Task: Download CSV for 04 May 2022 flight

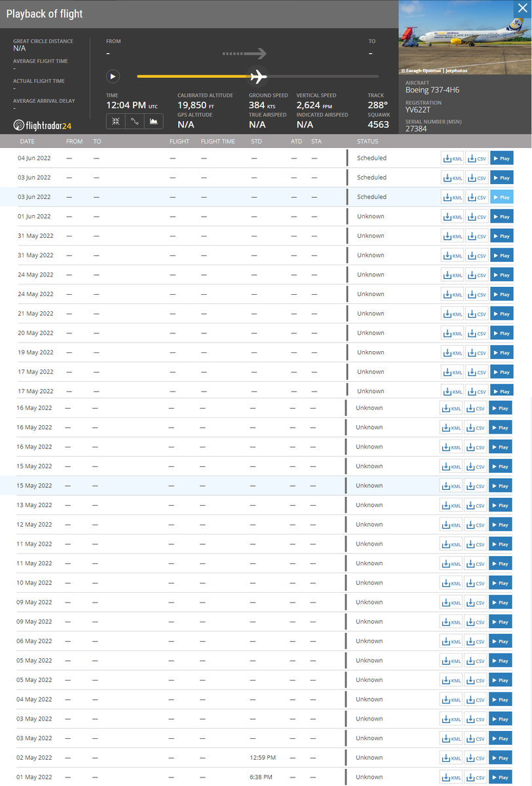Action: pyautogui.click(x=476, y=700)
